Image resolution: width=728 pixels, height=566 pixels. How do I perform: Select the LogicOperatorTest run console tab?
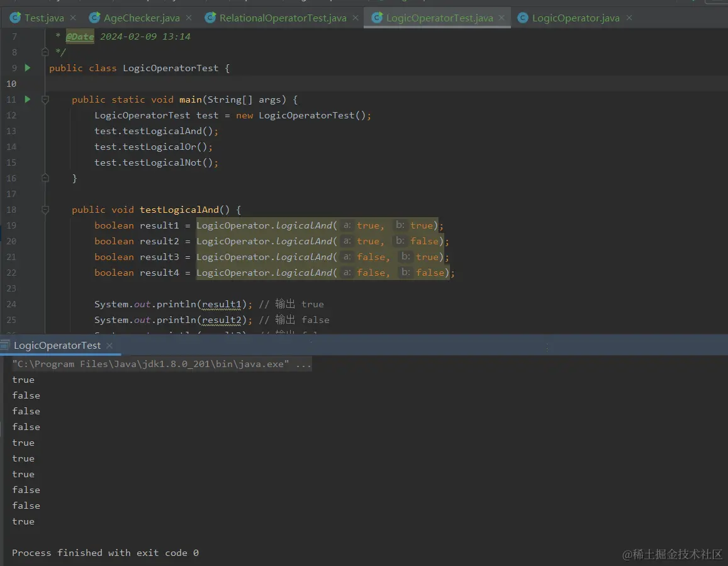57,346
